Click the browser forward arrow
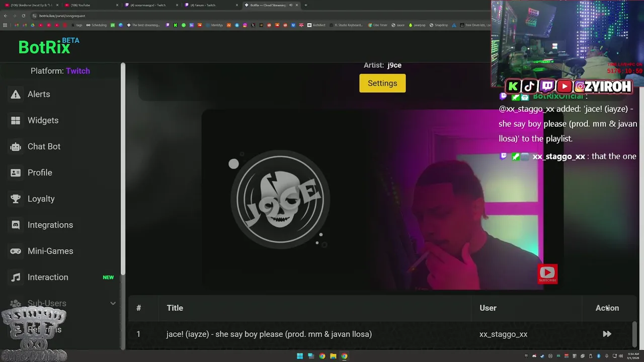The height and width of the screenshot is (362, 644). [x=14, y=16]
